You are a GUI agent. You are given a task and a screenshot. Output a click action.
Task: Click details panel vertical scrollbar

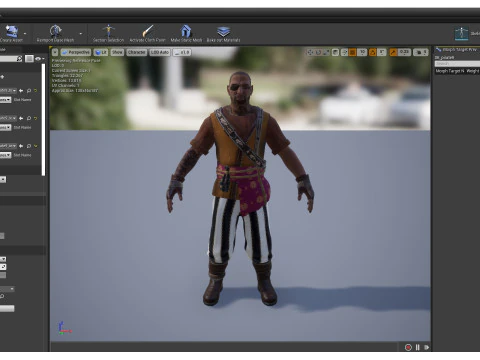click(x=43, y=120)
